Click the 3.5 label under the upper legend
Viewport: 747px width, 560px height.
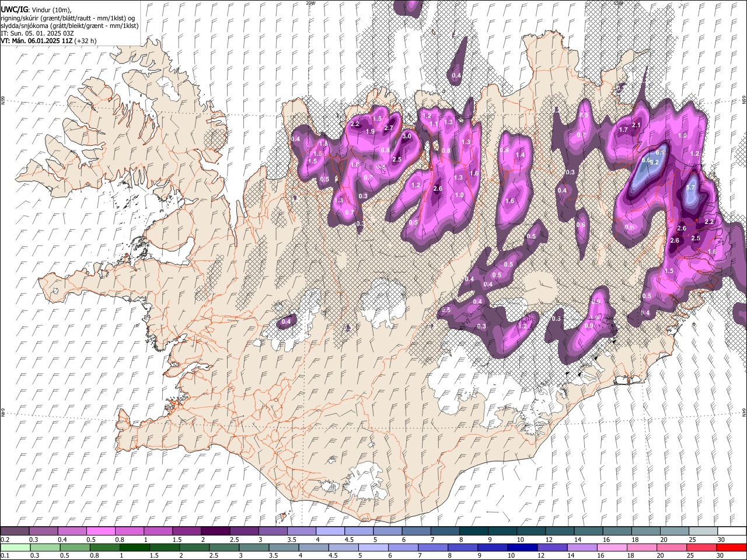[292, 540]
